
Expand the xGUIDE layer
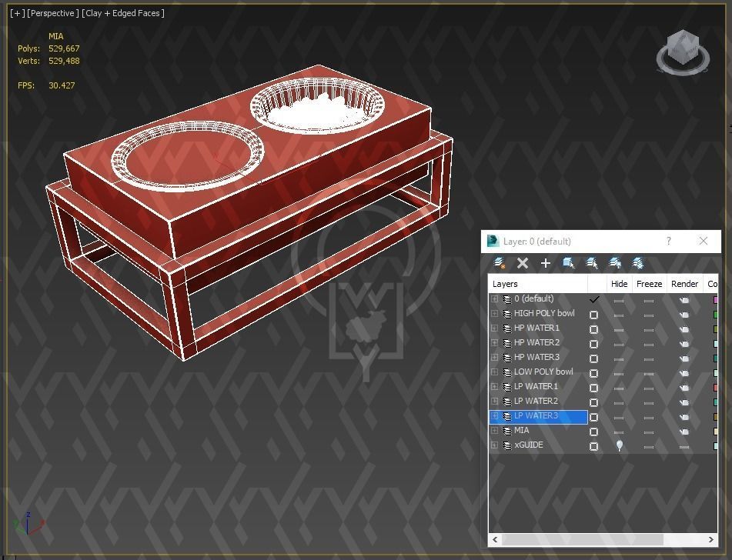click(x=494, y=445)
